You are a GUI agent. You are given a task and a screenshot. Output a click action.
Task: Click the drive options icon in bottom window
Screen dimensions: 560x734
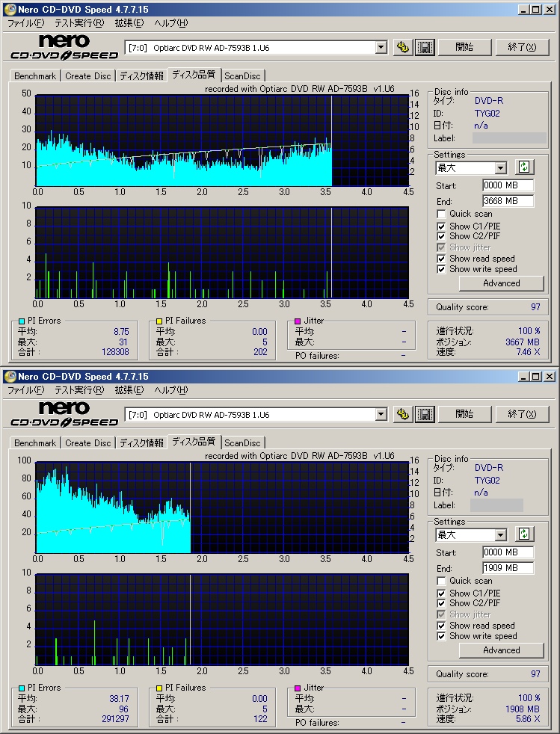[x=403, y=414]
